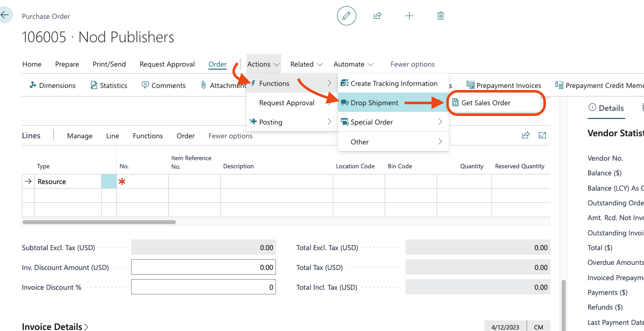644x331 pixels.
Task: Open Dimensions from the toolbar
Action: pyautogui.click(x=53, y=85)
